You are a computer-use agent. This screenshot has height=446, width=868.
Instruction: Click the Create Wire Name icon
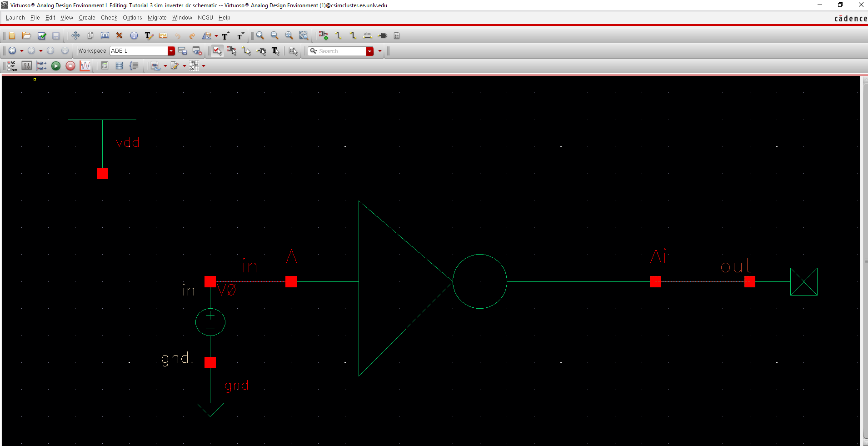point(368,35)
